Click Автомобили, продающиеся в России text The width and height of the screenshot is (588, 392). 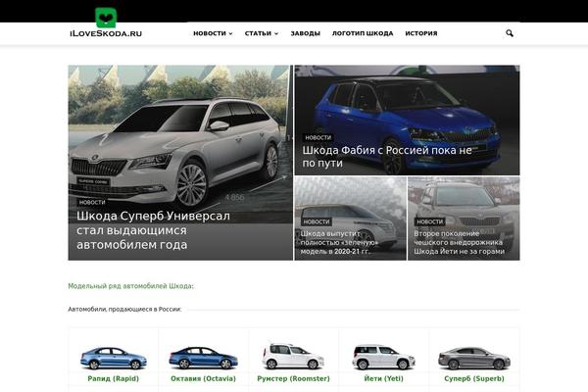pos(124,310)
